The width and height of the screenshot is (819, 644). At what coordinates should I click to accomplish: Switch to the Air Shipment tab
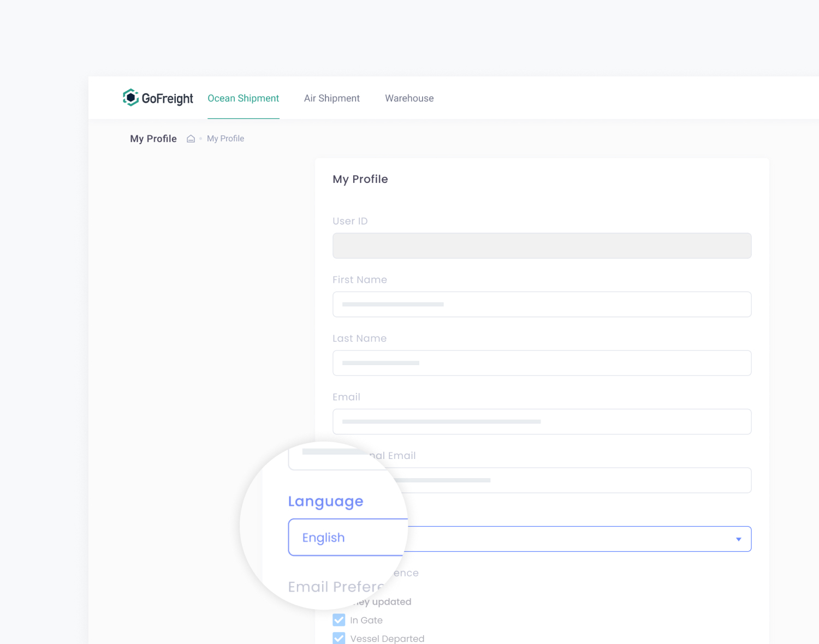[x=331, y=98]
